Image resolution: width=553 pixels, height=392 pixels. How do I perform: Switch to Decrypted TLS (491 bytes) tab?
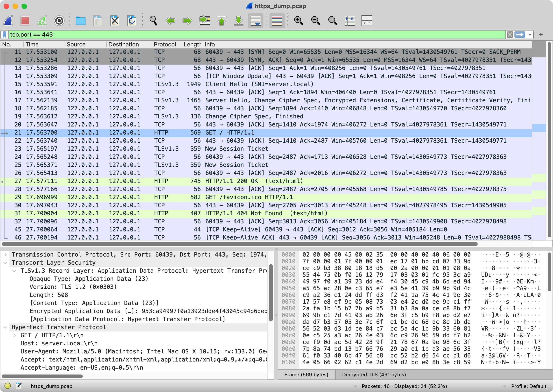[x=374, y=374]
